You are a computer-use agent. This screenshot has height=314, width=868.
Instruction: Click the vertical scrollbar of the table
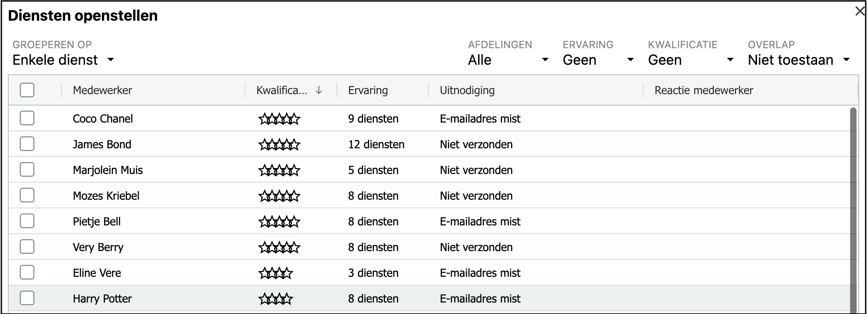(853, 207)
